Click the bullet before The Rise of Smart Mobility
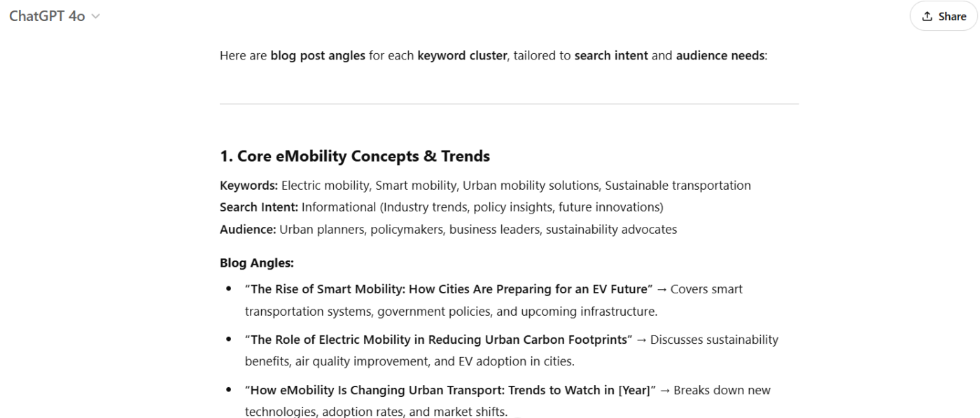Viewport: 980px width, 418px height. coord(229,289)
